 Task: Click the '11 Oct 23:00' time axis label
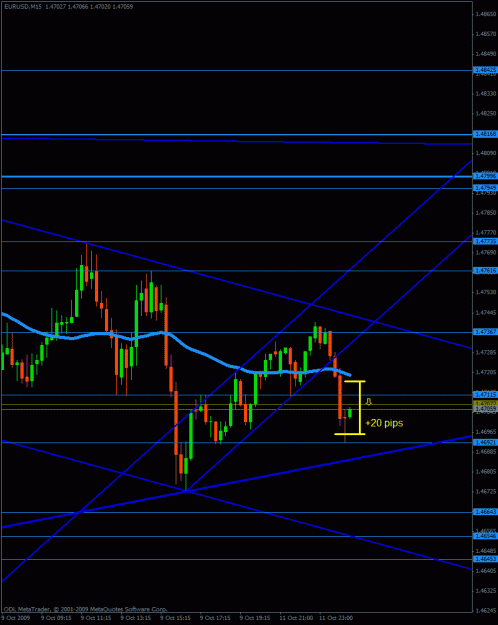[336, 618]
